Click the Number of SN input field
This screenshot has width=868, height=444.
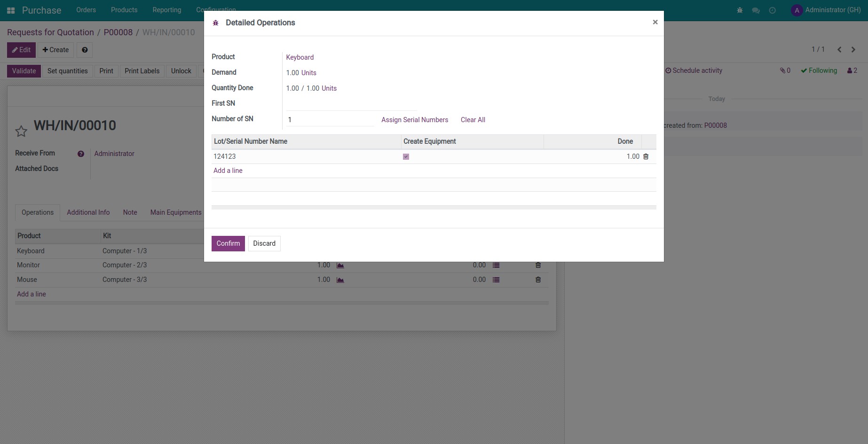pos(330,120)
